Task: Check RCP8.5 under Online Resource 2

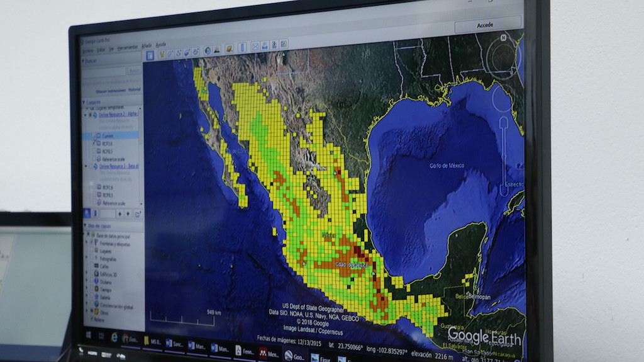Action: tap(94, 151)
